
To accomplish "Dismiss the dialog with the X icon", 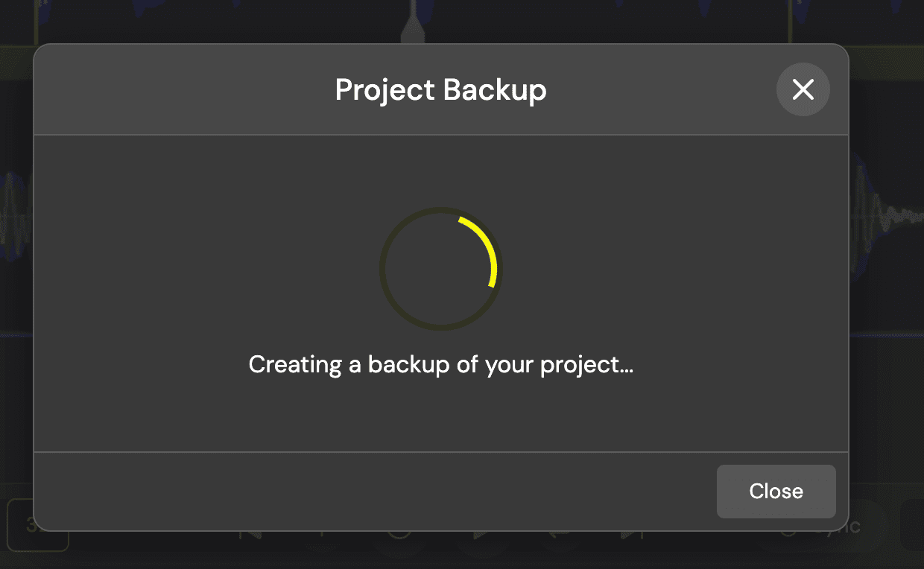I will [803, 89].
